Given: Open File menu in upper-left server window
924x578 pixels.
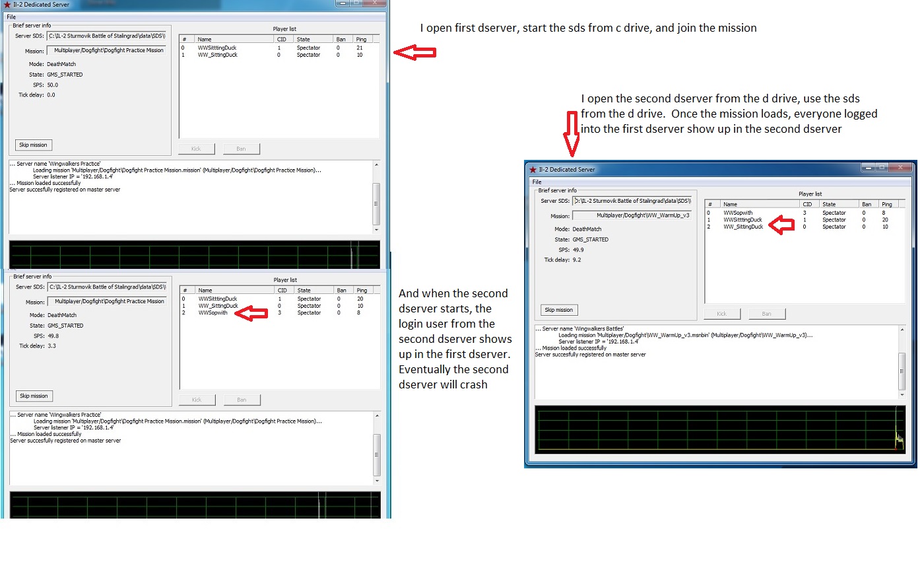Looking at the screenshot, I should pyautogui.click(x=11, y=17).
